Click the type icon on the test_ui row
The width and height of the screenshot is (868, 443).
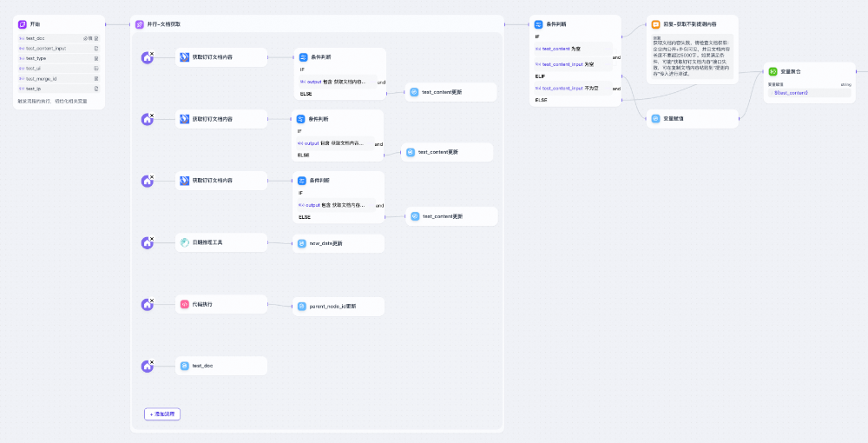tap(96, 69)
